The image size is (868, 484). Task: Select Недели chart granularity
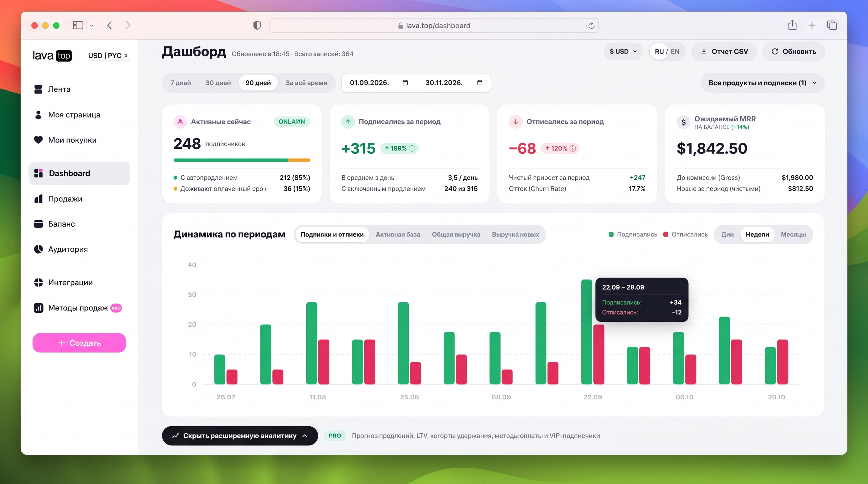coord(757,235)
